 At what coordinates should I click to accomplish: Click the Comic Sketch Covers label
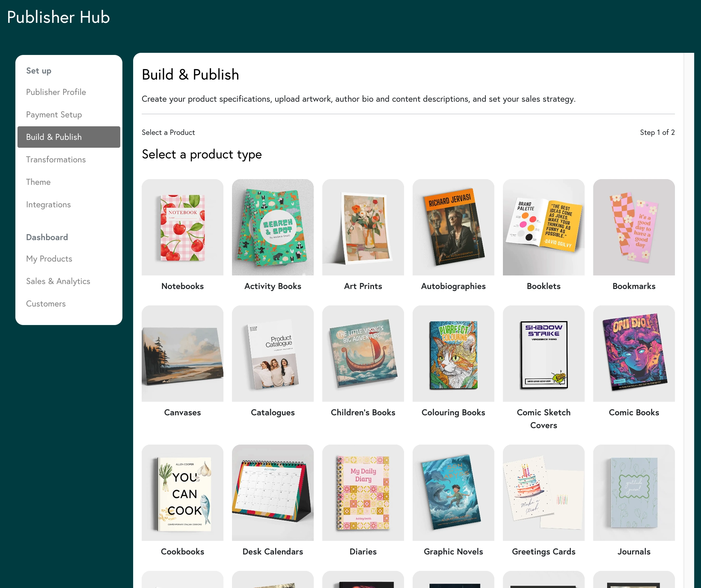coord(544,419)
